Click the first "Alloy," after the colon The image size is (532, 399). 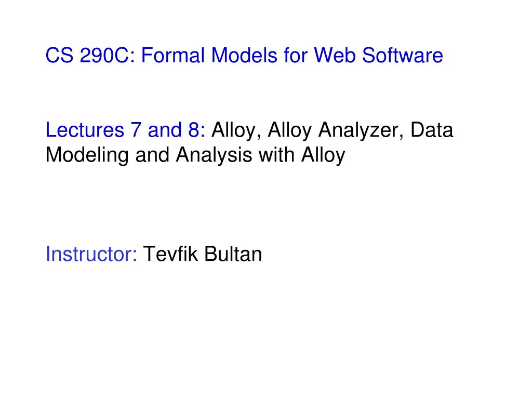pos(236,130)
